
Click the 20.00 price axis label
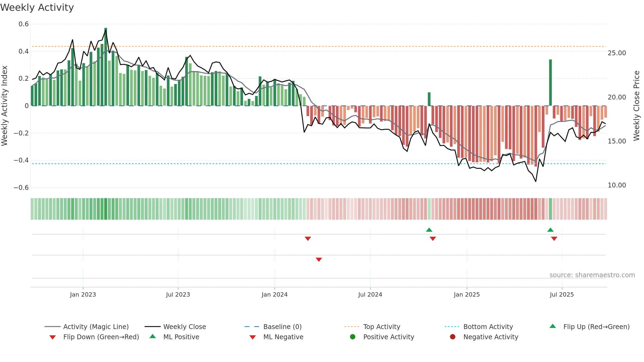(x=617, y=97)
